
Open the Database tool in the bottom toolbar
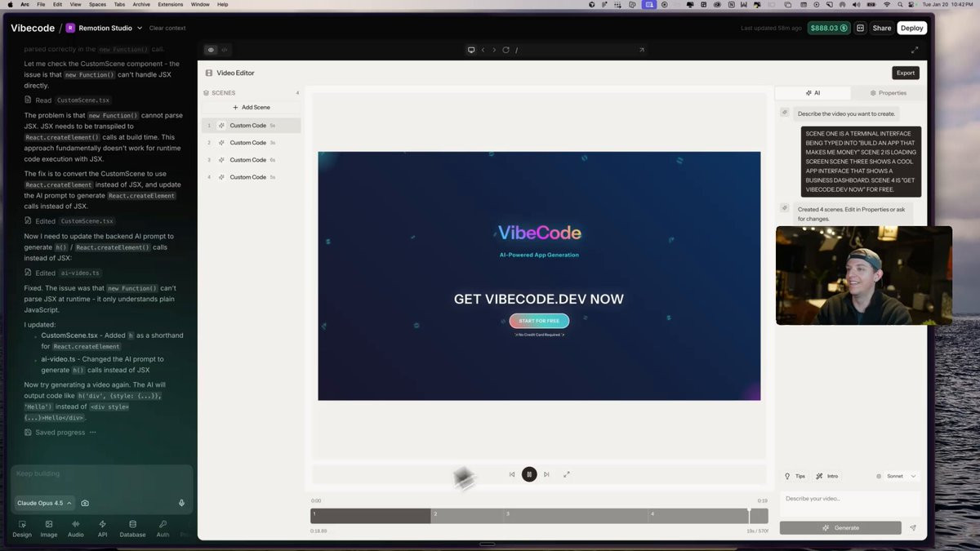(x=132, y=529)
